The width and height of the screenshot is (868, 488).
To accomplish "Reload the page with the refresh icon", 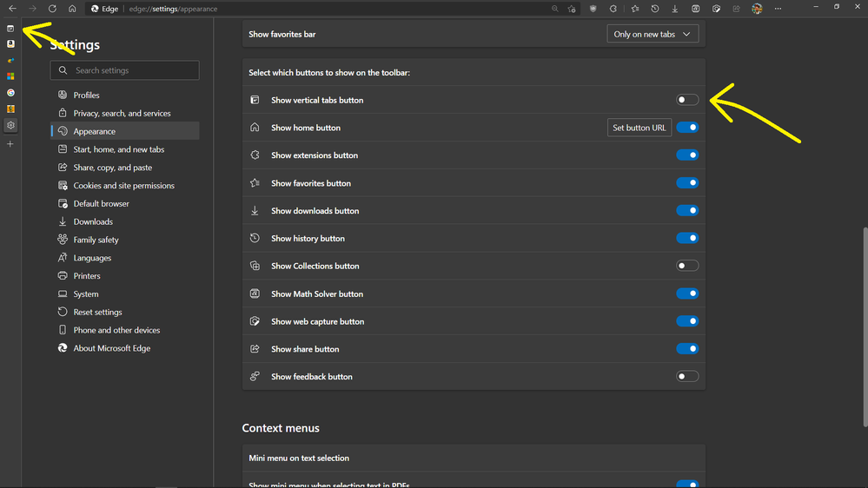I will pyautogui.click(x=53, y=9).
